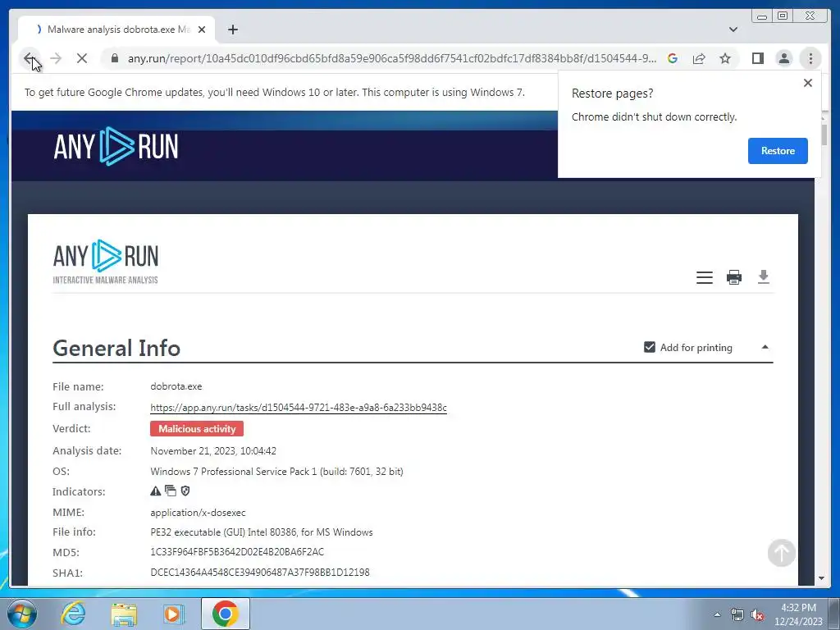The height and width of the screenshot is (630, 840).
Task: Stop the page loading with the X button
Action: tap(82, 58)
